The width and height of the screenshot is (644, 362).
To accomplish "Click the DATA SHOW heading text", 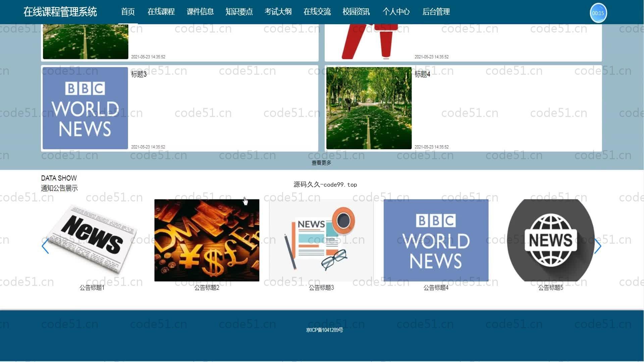I will click(59, 178).
